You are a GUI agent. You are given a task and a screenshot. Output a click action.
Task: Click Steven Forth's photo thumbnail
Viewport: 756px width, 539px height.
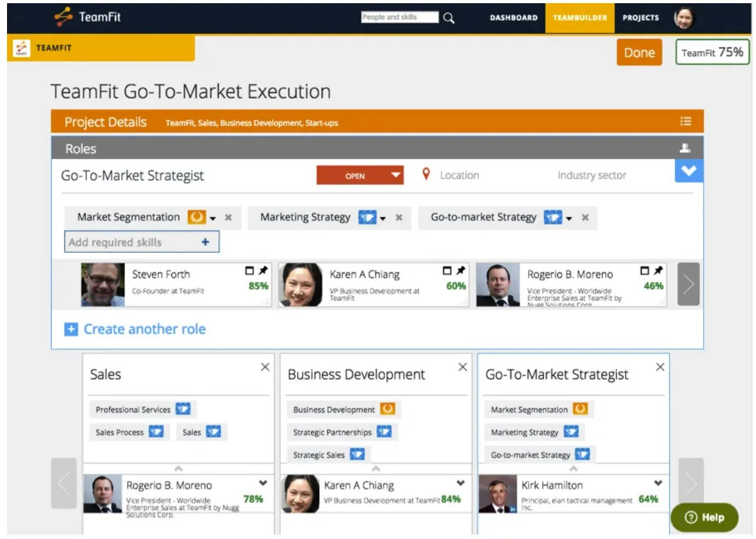click(x=103, y=284)
